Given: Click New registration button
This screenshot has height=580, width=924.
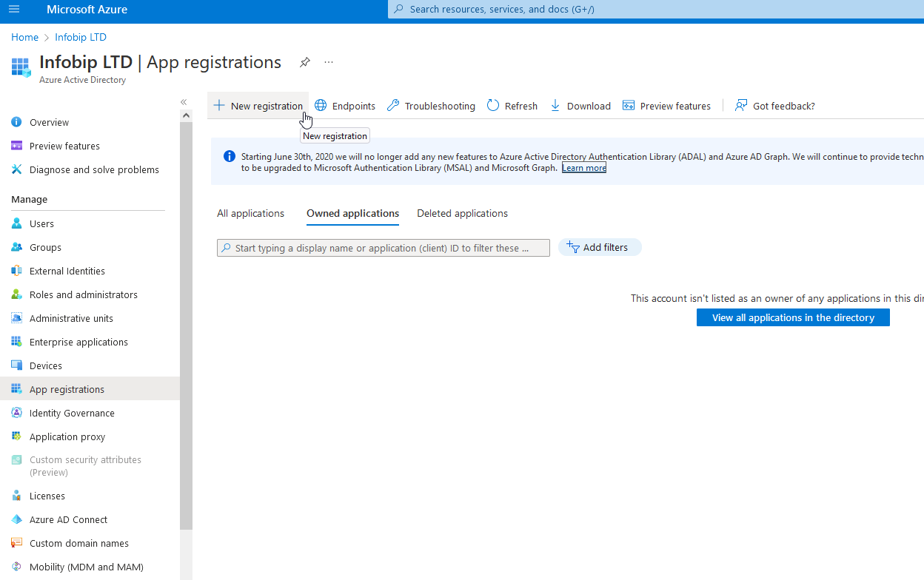Looking at the screenshot, I should pyautogui.click(x=258, y=106).
